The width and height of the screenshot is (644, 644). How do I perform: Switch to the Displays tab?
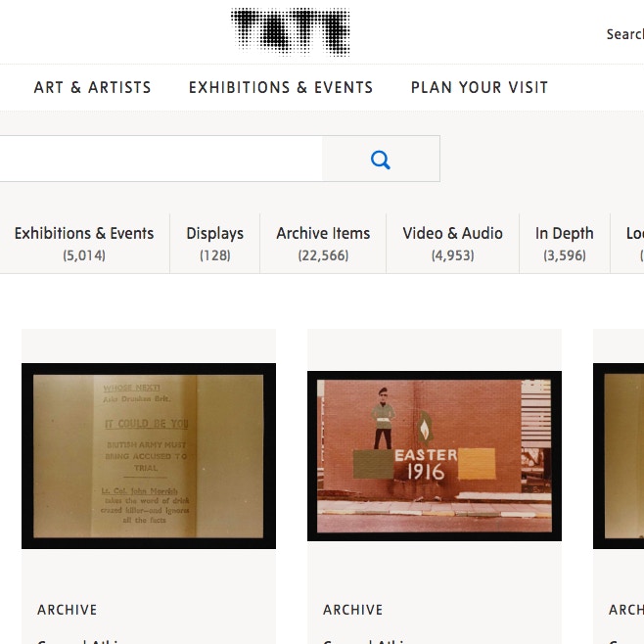214,243
